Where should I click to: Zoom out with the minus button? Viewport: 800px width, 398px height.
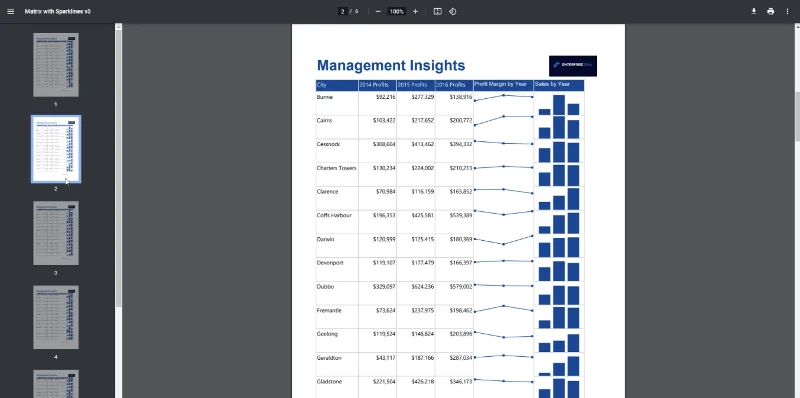tap(378, 11)
